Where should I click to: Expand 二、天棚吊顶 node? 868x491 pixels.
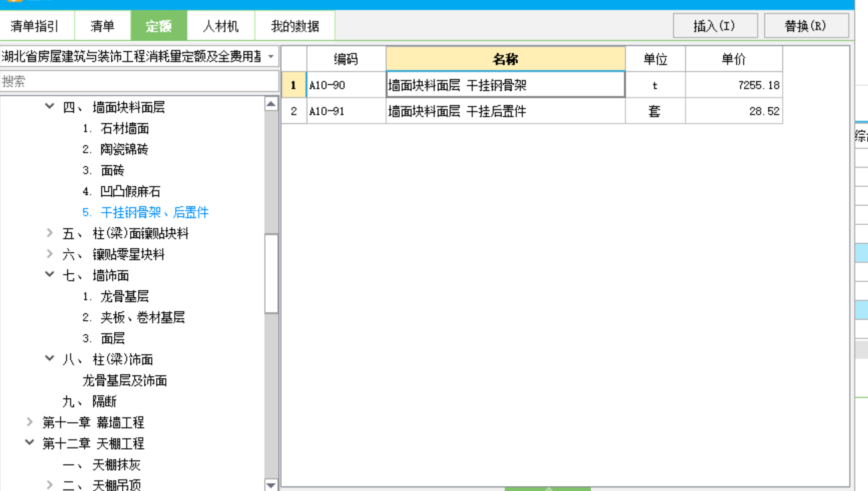[49, 485]
